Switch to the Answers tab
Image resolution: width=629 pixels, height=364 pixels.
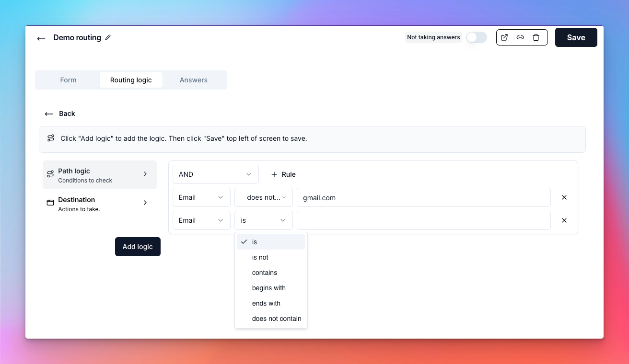(194, 80)
